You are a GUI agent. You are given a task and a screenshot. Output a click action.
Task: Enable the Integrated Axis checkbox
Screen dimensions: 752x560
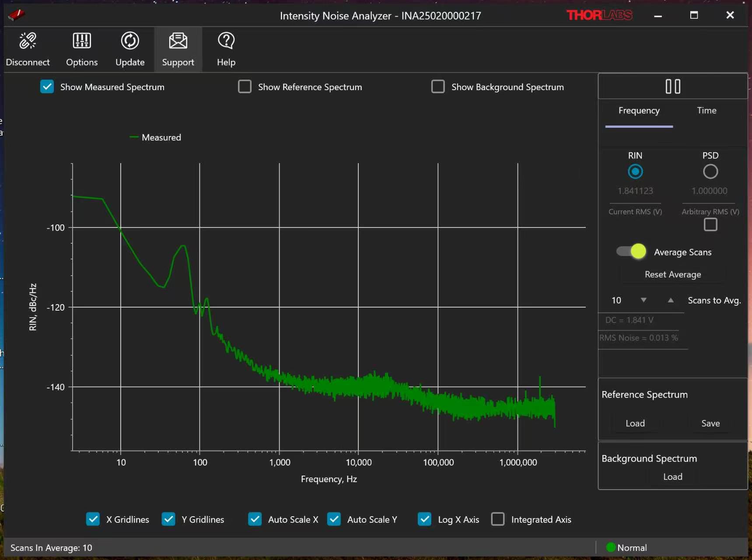click(x=498, y=519)
